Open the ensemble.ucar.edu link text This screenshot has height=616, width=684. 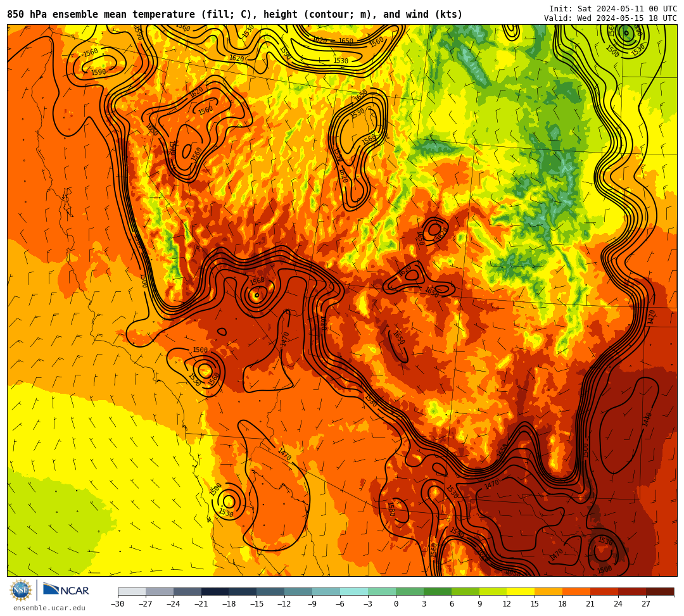49,608
